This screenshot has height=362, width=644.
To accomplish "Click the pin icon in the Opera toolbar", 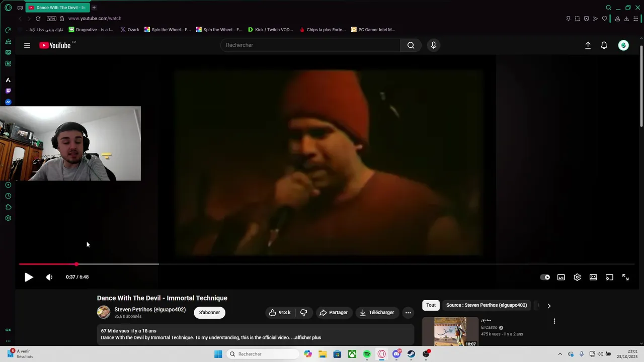I will (568, 19).
